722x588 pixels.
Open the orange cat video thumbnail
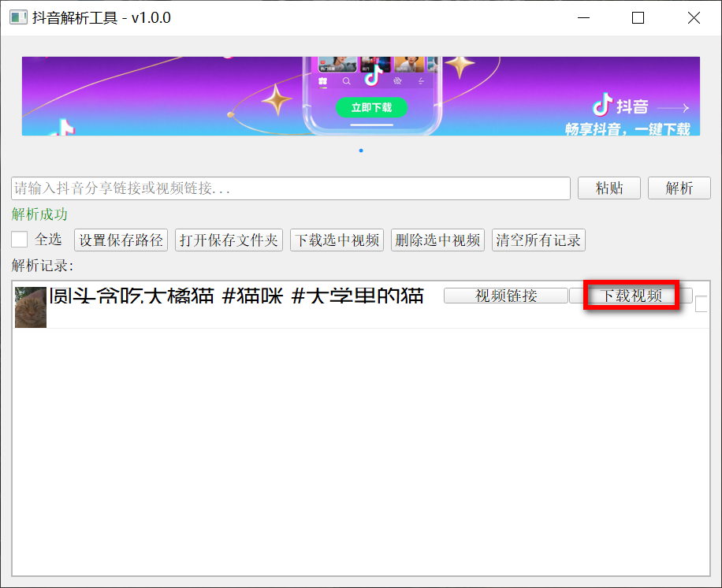(31, 307)
